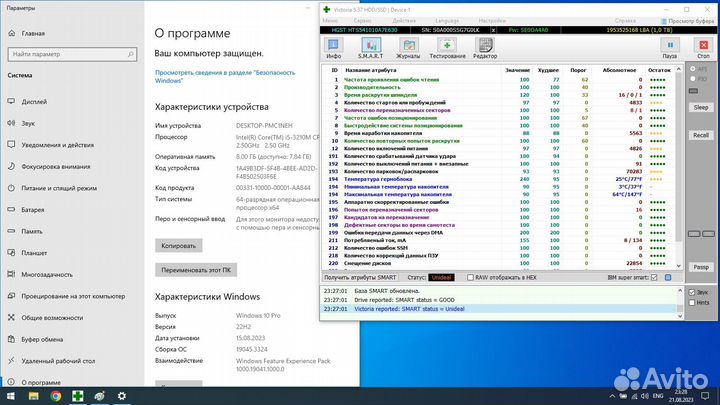The width and height of the screenshot is (720, 405).
Task: Open the Действия menu
Action: (x=404, y=21)
